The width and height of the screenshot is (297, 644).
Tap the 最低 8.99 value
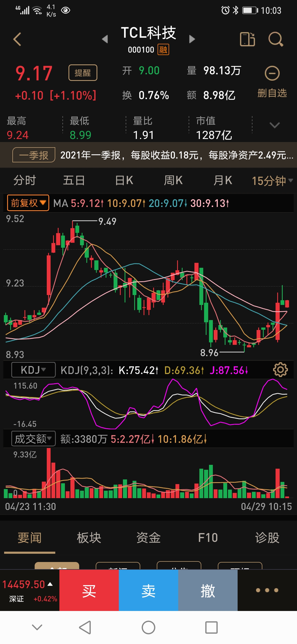tap(80, 135)
